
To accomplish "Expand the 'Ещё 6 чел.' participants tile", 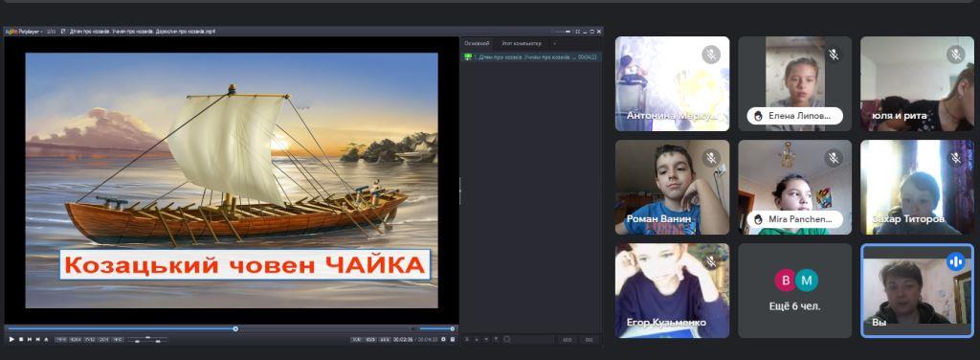I will [x=794, y=291].
